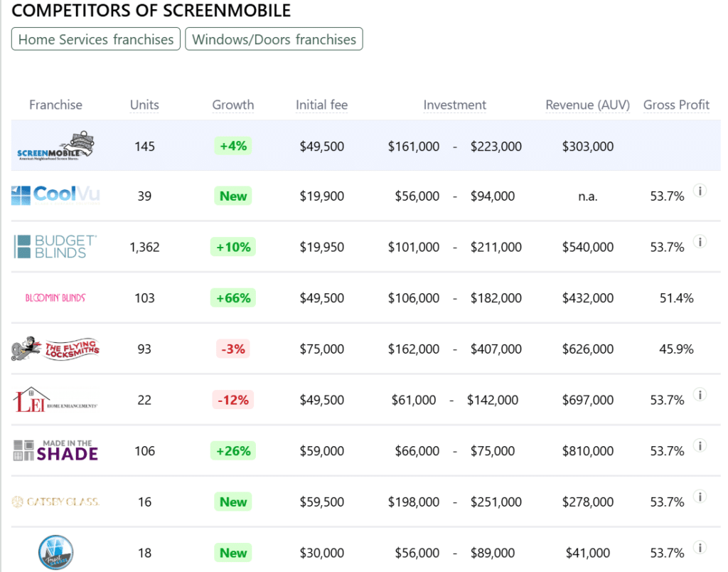Screen dimensions: 728x572
Task: Click New badge in Gatsby Glass row
Action: (233, 502)
